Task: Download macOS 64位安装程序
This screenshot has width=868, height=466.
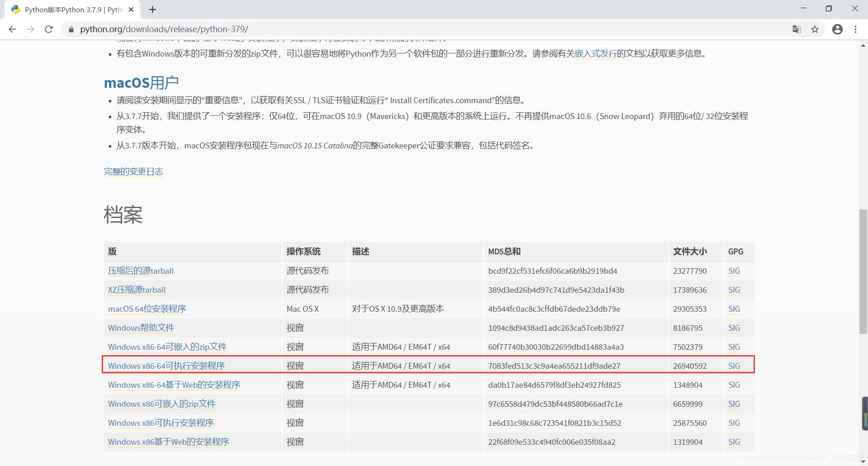Action: (147, 309)
